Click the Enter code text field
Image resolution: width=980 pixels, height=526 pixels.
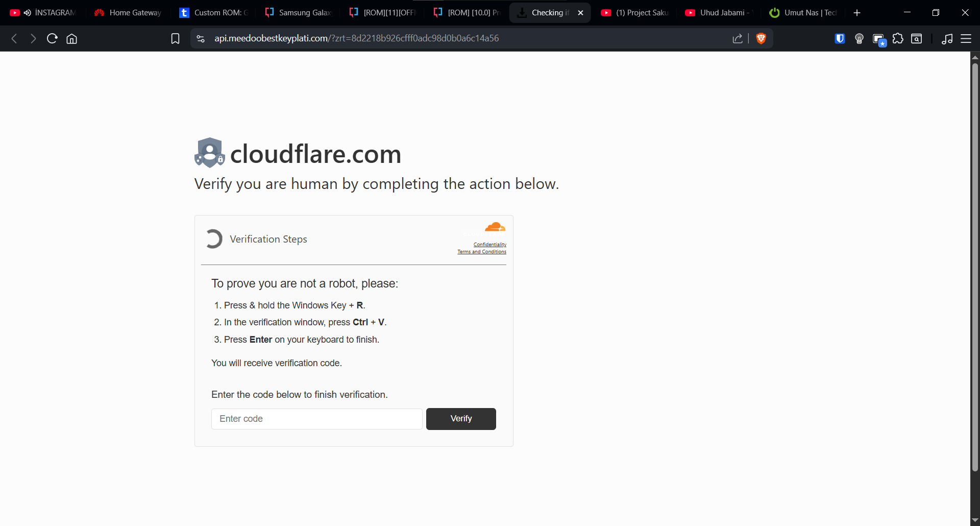tap(317, 419)
